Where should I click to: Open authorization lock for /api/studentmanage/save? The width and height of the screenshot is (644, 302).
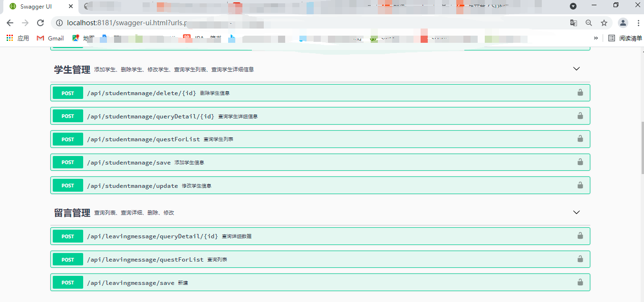click(580, 162)
